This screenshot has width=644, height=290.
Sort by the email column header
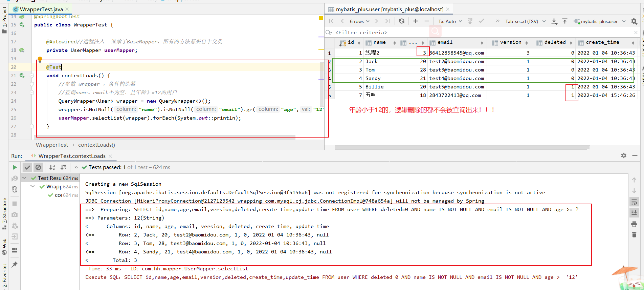pyautogui.click(x=457, y=42)
